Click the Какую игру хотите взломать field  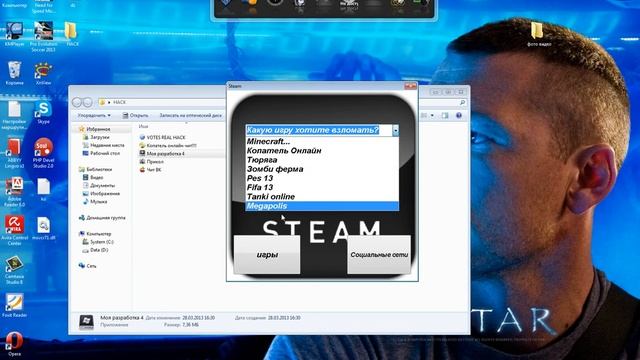point(319,130)
